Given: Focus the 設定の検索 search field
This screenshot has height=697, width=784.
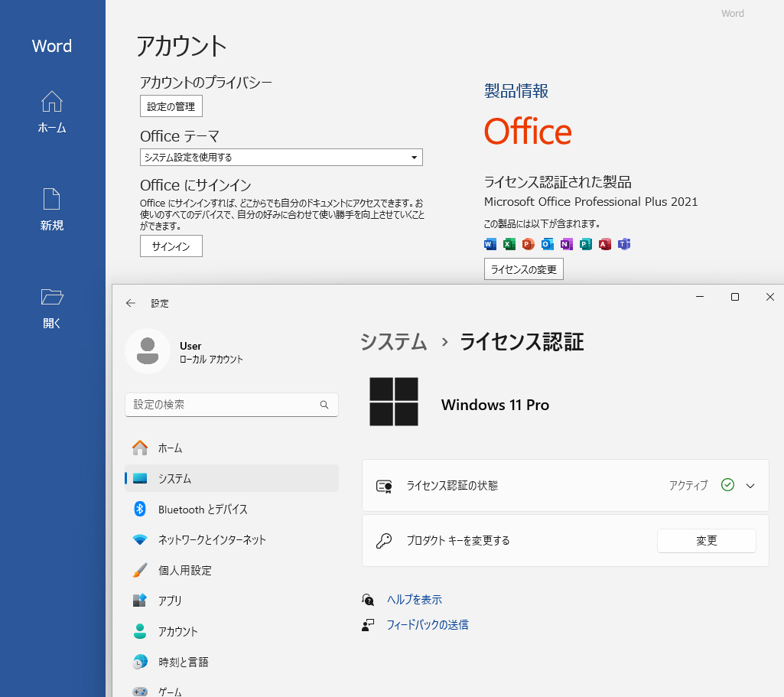Looking at the screenshot, I should tap(232, 405).
